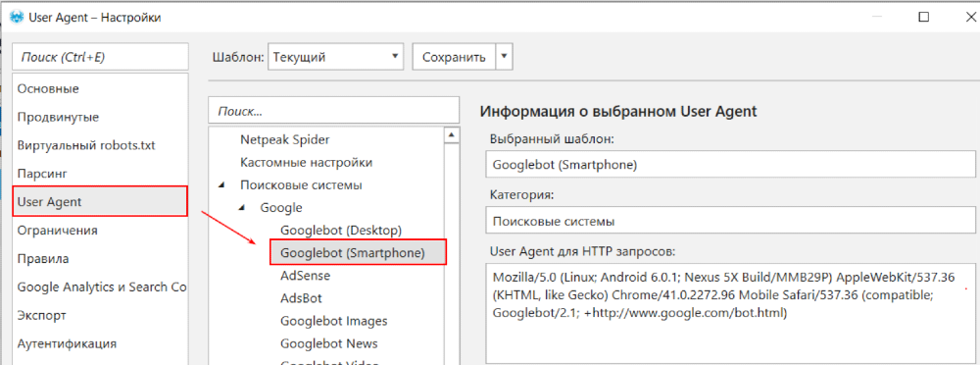The width and height of the screenshot is (980, 365).
Task: Open the Виртуальный robots.txt section
Action: [101, 145]
